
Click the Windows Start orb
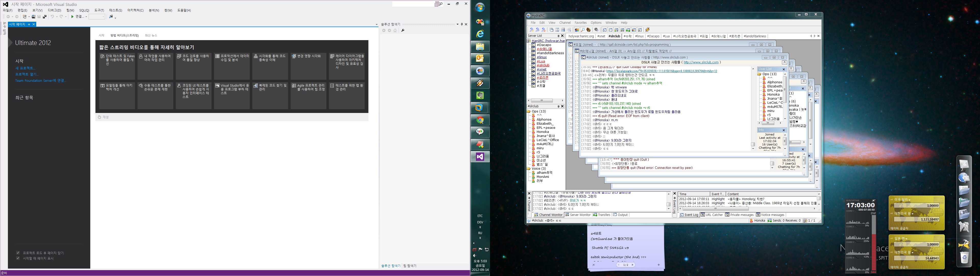480,7
